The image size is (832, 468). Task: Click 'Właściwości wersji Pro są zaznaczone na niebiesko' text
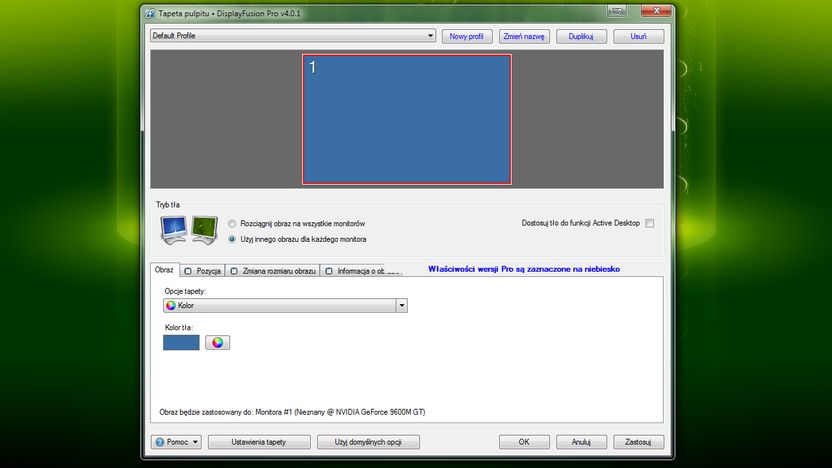[524, 269]
